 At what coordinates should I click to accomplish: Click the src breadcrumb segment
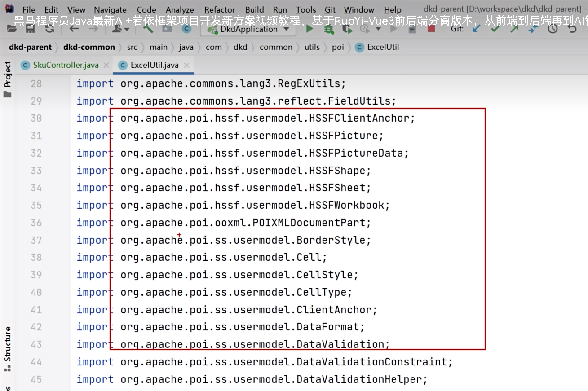click(x=132, y=47)
